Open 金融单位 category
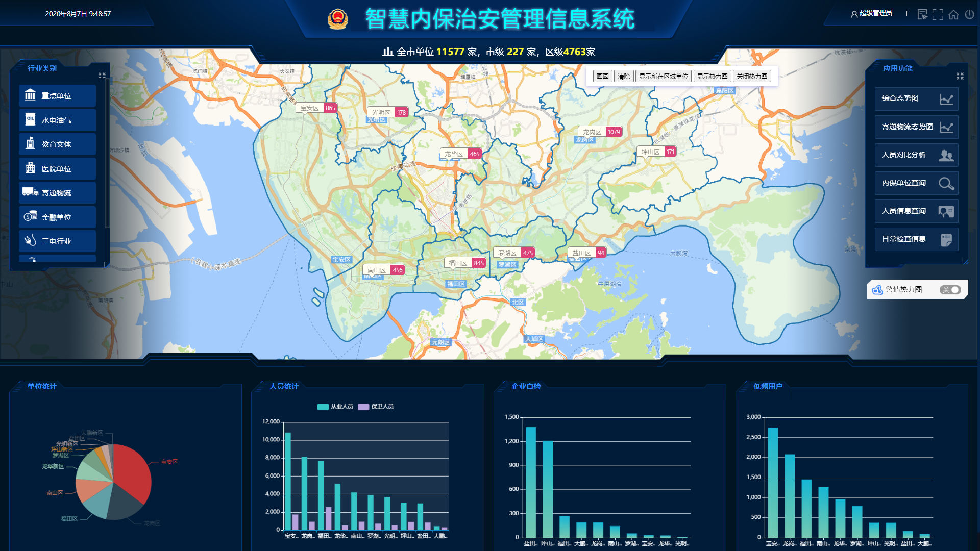The height and width of the screenshot is (551, 980). 57,217
